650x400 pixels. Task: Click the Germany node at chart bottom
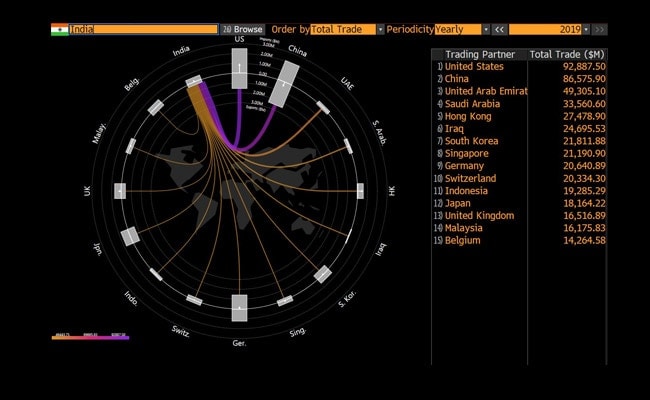click(x=239, y=309)
